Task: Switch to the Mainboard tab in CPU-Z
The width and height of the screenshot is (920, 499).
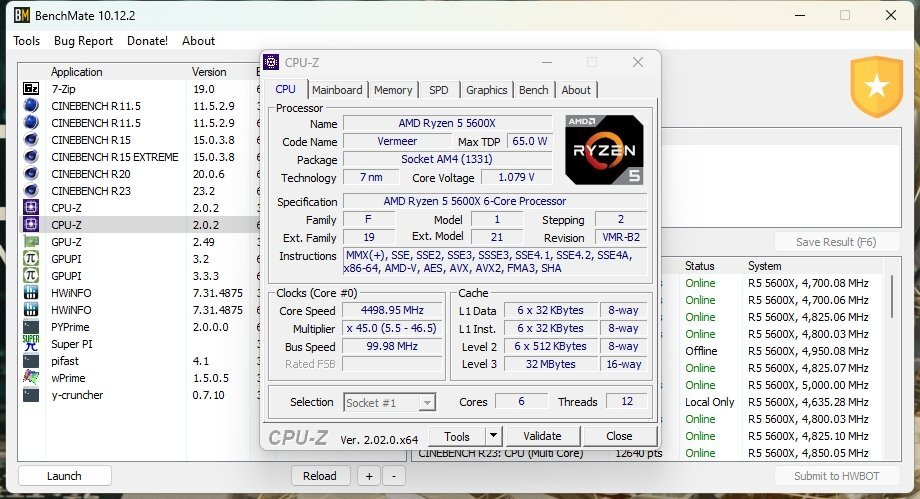Action: pyautogui.click(x=337, y=90)
